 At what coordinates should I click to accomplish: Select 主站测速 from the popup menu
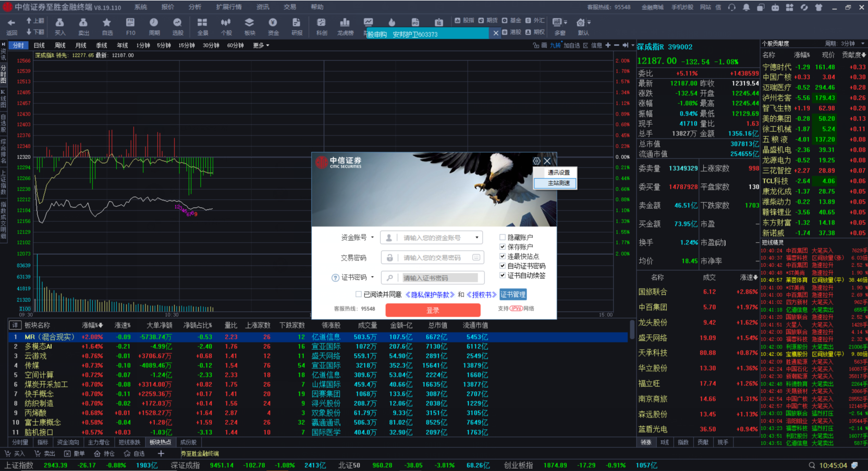(555, 183)
